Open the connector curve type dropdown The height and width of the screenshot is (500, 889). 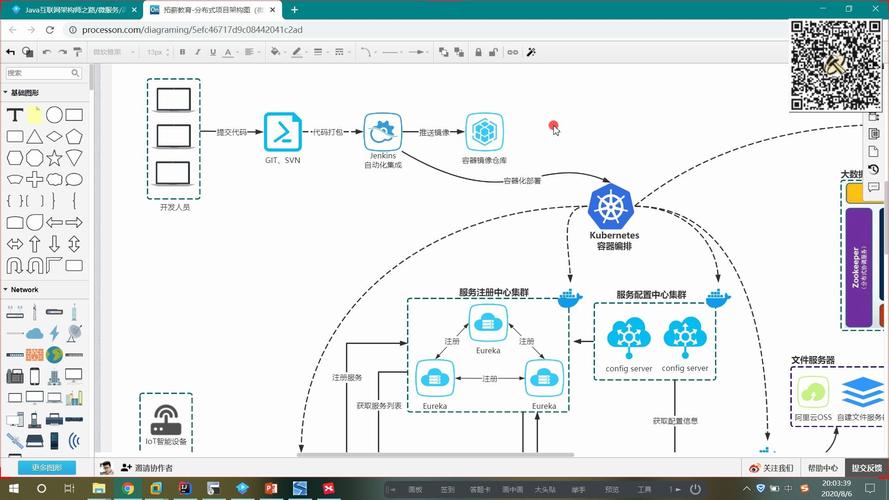tap(366, 52)
